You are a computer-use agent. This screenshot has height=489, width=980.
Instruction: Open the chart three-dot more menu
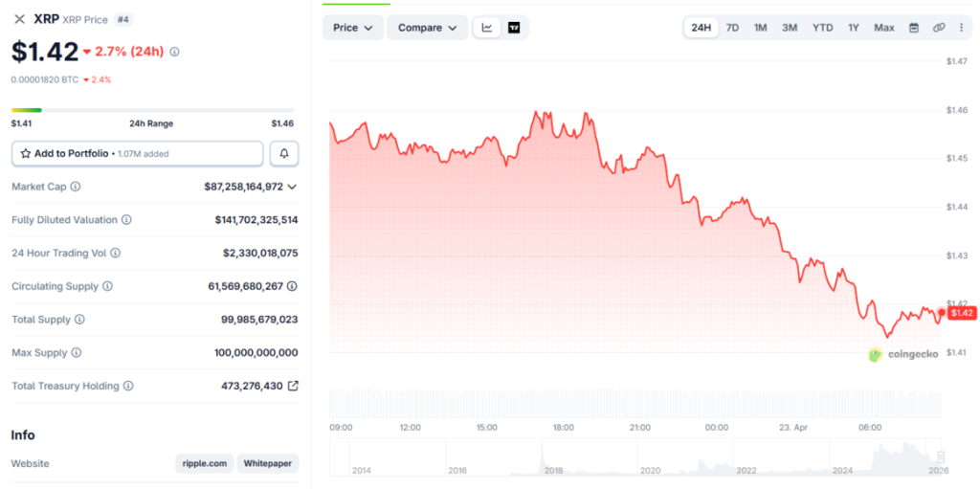961,28
